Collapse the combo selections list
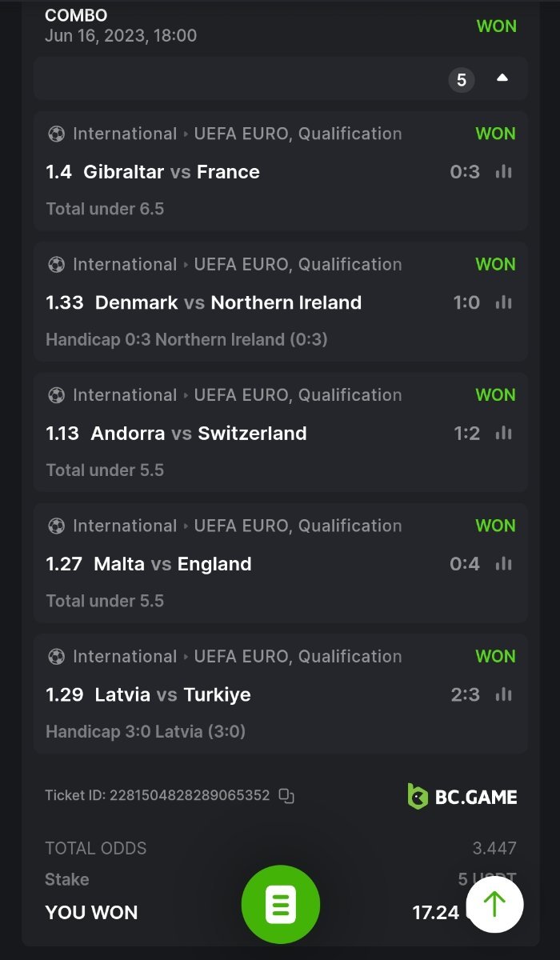The height and width of the screenshot is (960, 560). tap(502, 78)
